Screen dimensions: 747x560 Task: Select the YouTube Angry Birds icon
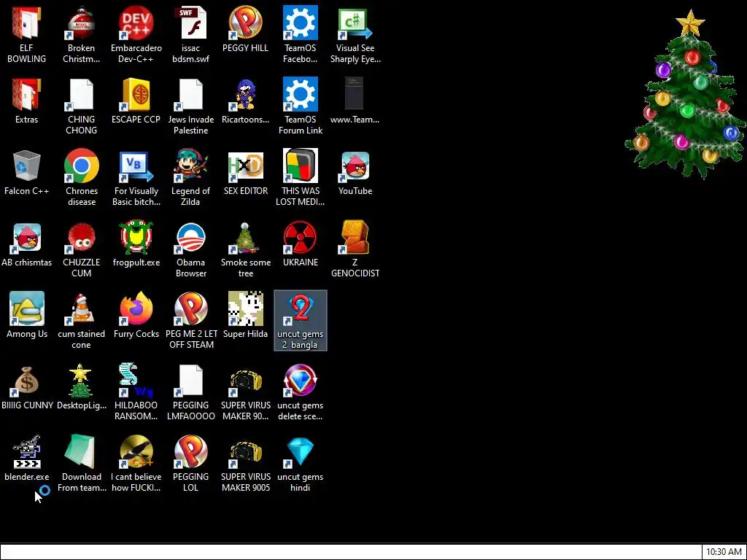pyautogui.click(x=355, y=166)
